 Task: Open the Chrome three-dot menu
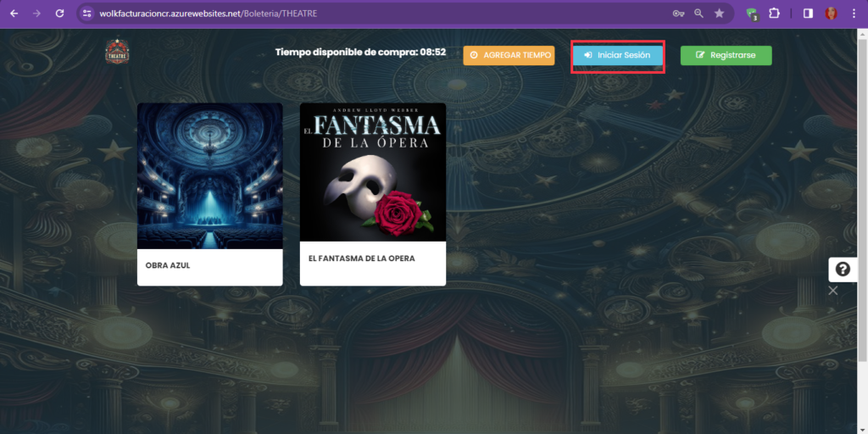click(x=854, y=14)
